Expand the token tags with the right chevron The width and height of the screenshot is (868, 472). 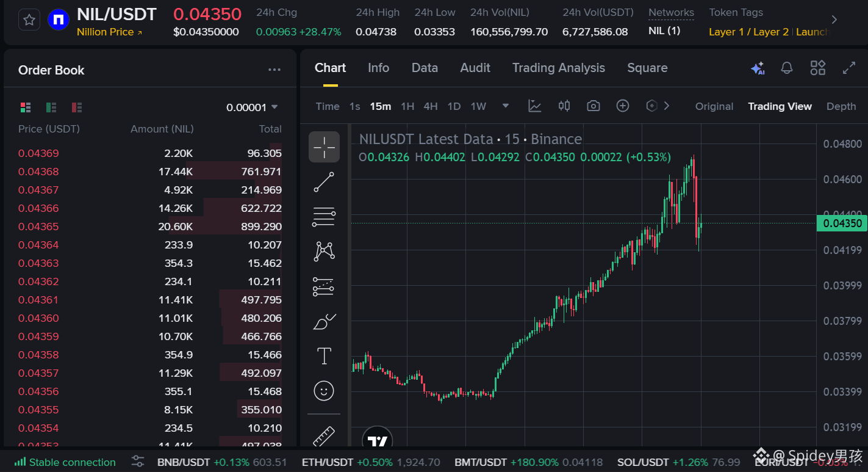coord(834,20)
